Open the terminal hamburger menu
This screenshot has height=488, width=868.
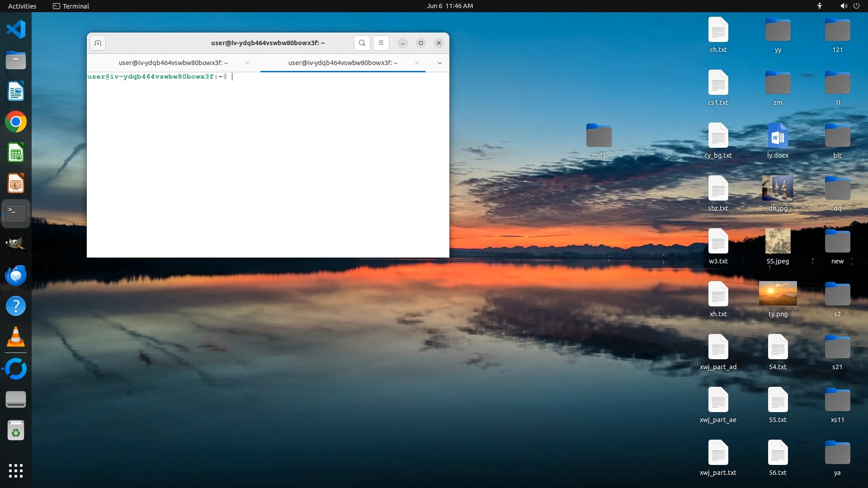381,43
